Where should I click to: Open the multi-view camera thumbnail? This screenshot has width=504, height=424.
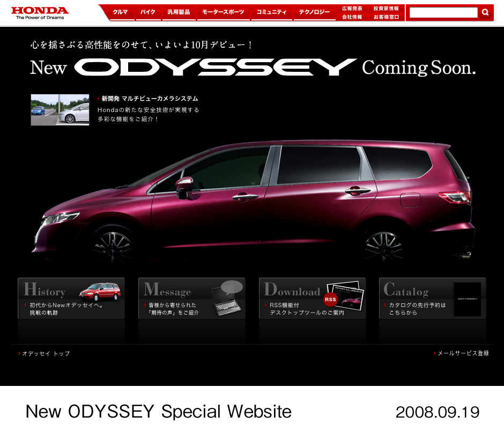click(x=60, y=110)
